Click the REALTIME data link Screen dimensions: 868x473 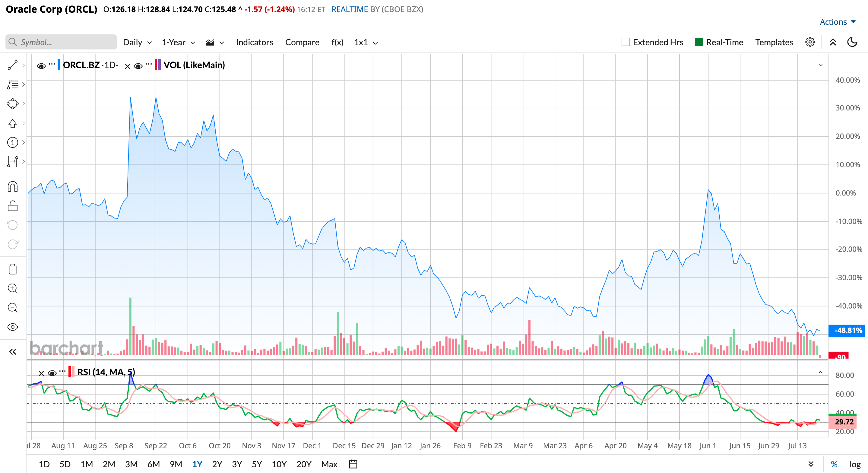pos(350,9)
